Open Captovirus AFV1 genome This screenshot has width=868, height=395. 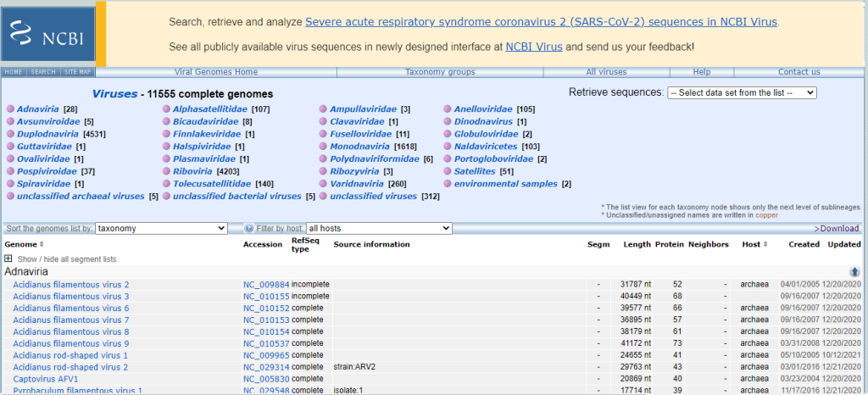click(x=46, y=380)
